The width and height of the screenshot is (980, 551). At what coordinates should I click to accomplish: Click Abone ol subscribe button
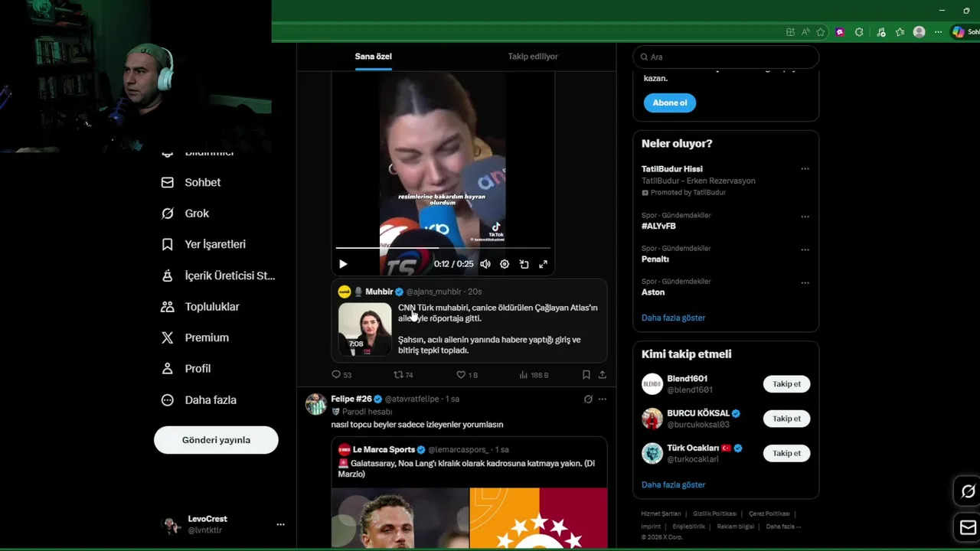[670, 103]
